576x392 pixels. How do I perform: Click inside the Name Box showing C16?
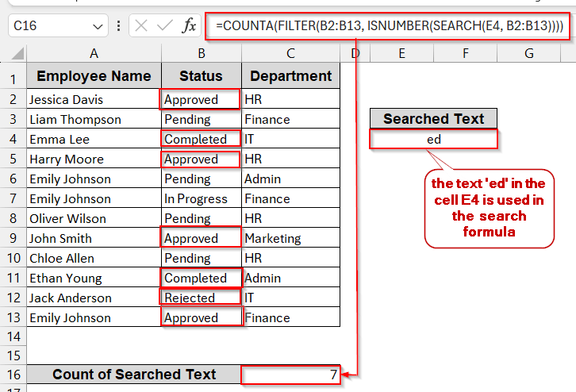(x=48, y=26)
